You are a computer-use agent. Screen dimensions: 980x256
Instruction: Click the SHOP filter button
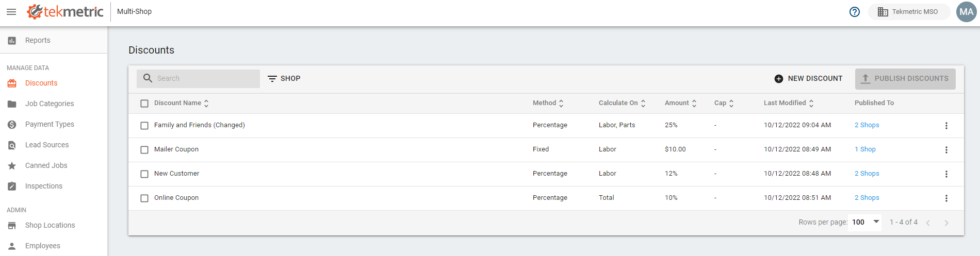(x=284, y=78)
